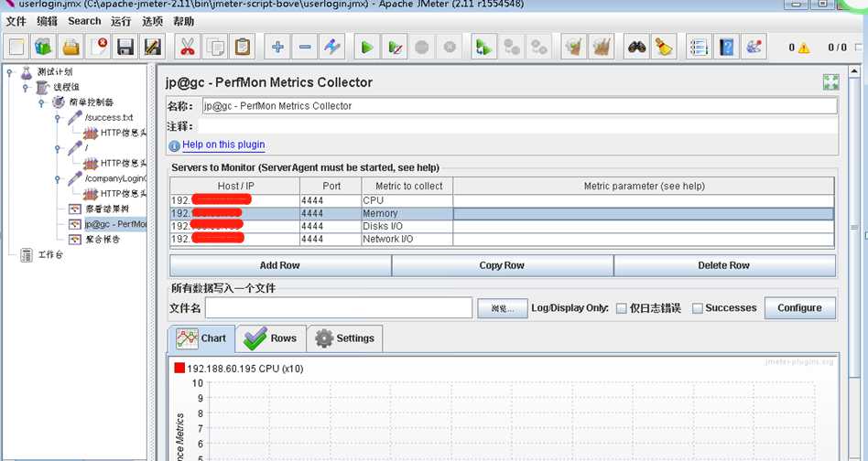
Task: Click the Help question mark toolbar icon
Action: point(726,47)
